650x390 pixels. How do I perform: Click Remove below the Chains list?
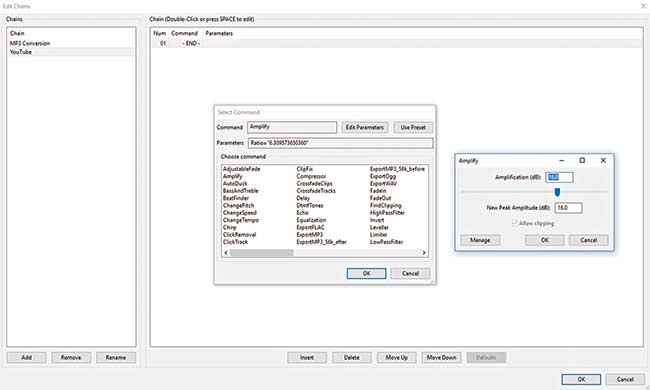click(71, 357)
